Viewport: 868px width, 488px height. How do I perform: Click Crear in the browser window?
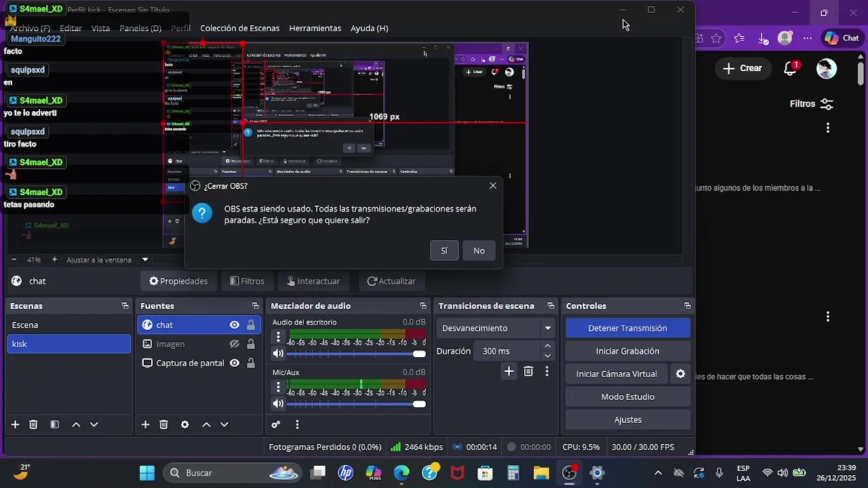pyautogui.click(x=742, y=68)
